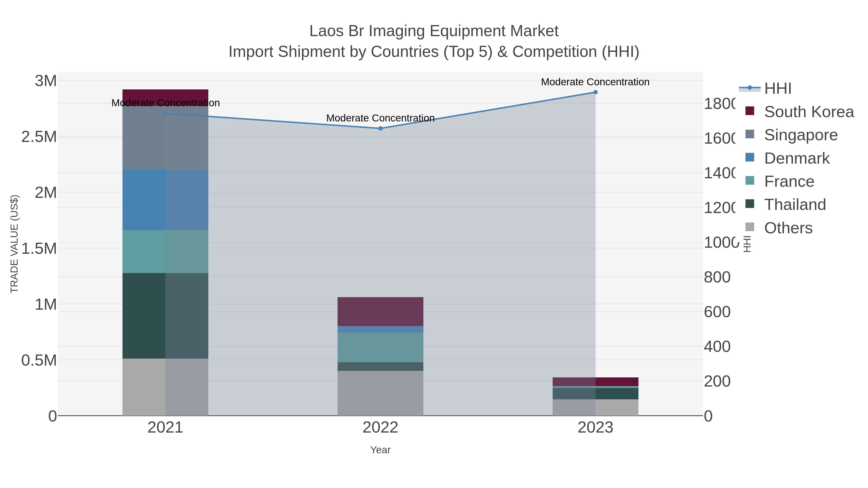Screen dimensions: 868x488
Task: Click the Thailand dark green legend swatch
Action: (x=750, y=203)
